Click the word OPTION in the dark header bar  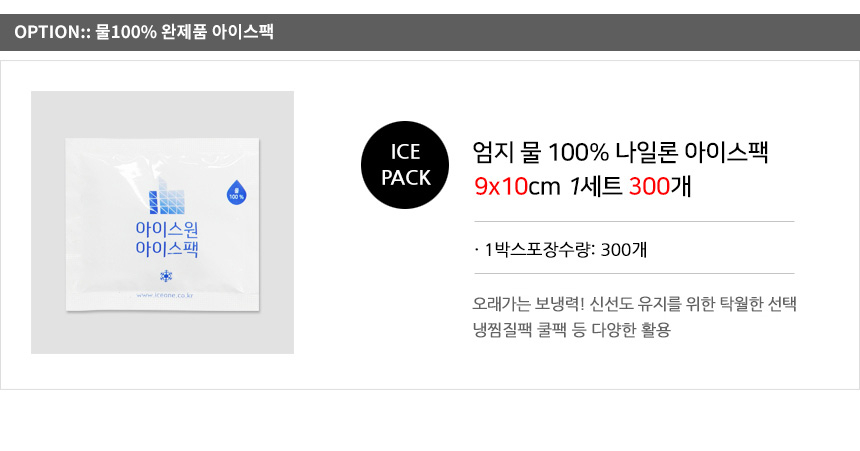(x=46, y=32)
